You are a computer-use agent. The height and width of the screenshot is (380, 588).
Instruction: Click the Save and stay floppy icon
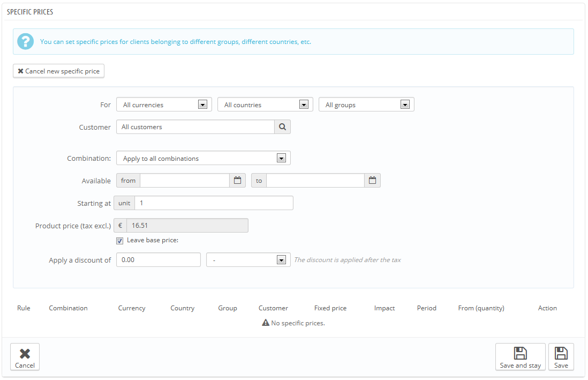(x=520, y=353)
